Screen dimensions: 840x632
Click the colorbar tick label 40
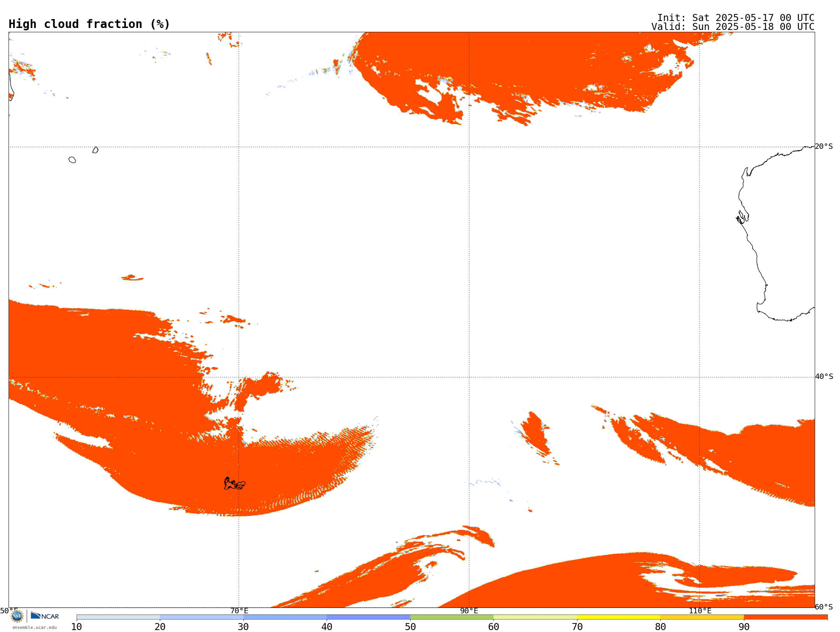pyautogui.click(x=327, y=627)
